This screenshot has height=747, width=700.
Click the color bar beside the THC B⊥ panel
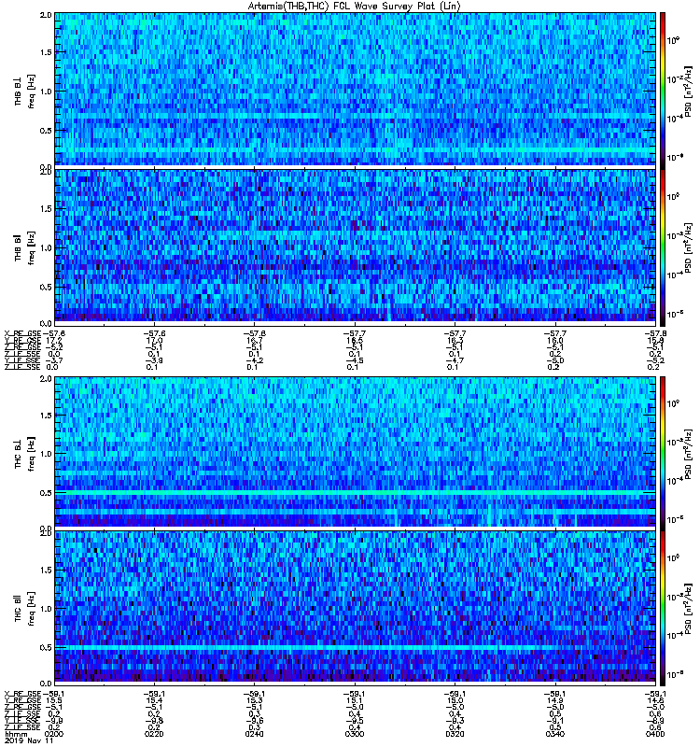[x=663, y=453]
